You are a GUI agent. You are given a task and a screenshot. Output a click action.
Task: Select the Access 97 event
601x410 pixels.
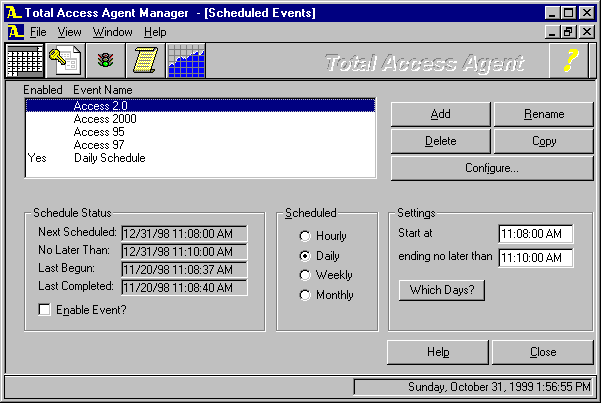click(200, 145)
